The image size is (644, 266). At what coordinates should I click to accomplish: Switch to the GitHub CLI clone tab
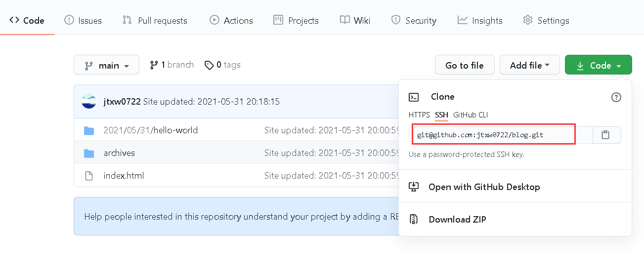(x=471, y=115)
